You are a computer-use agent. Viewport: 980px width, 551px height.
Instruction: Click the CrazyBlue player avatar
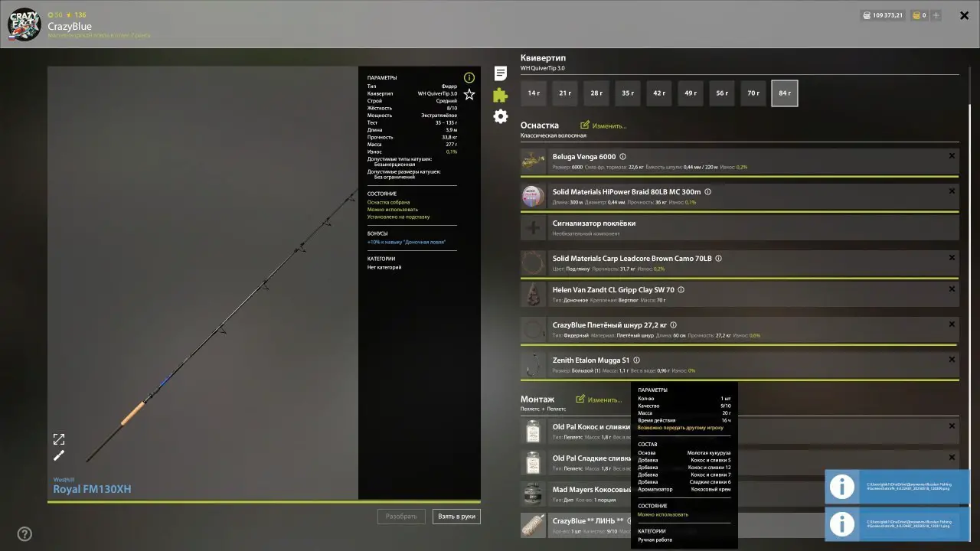[x=24, y=24]
